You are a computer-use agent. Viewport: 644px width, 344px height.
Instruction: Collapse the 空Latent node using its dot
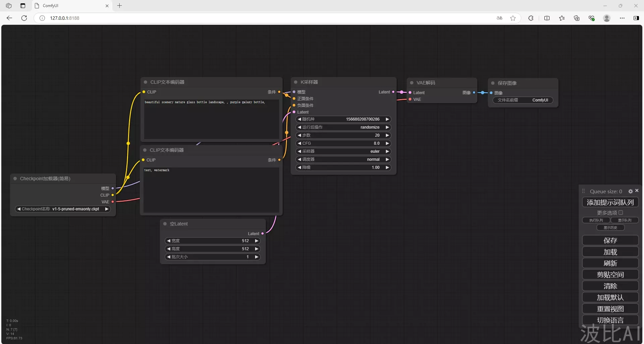tap(165, 224)
